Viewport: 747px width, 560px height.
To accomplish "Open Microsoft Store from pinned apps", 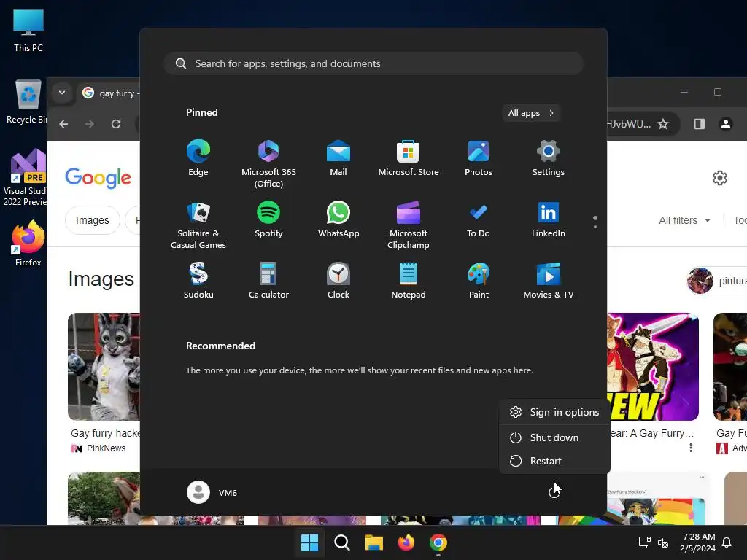I will (409, 158).
